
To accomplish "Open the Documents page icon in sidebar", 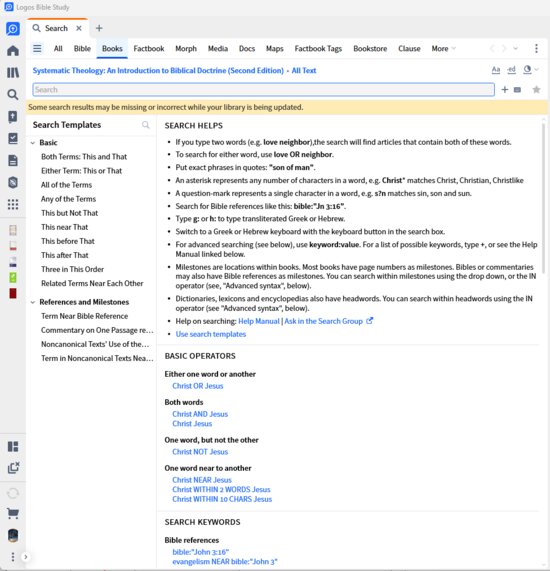I will [13, 161].
